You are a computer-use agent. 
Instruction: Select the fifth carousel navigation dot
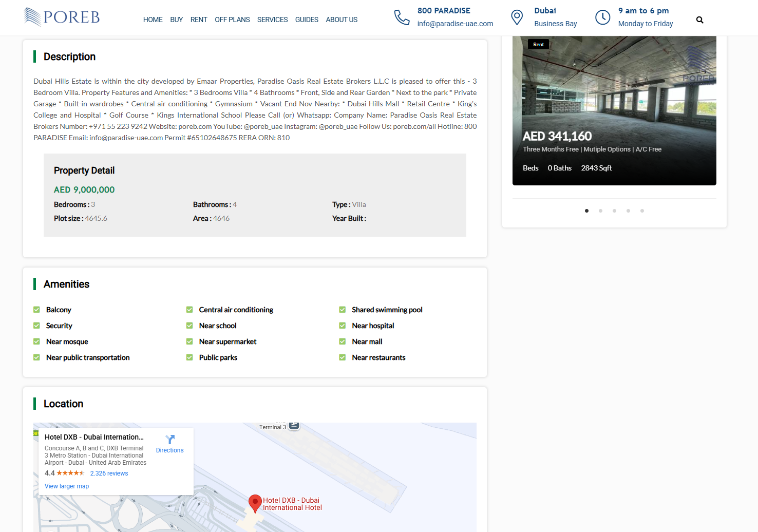coord(642,211)
